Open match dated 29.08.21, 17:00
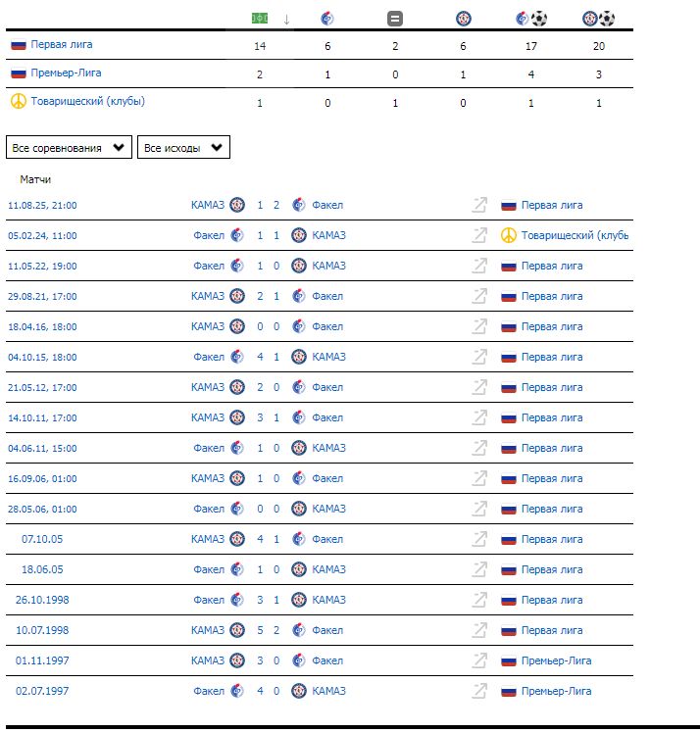Image resolution: width=700 pixels, height=733 pixels. [x=42, y=296]
